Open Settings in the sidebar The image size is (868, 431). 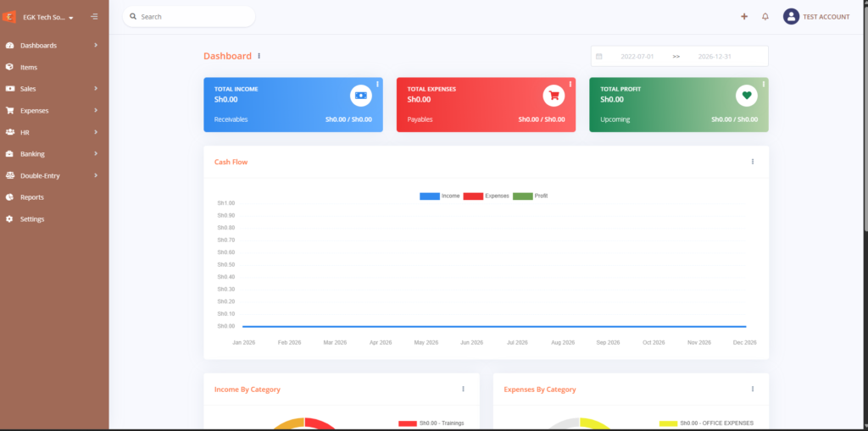(32, 219)
